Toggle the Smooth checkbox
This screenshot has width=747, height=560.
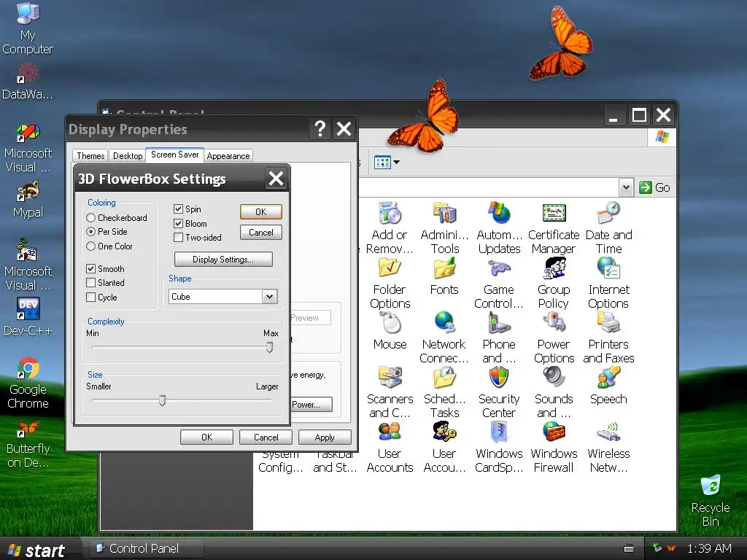[x=105, y=268]
